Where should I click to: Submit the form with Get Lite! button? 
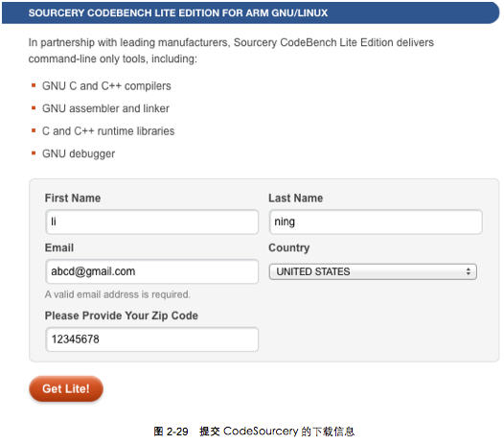click(66, 388)
